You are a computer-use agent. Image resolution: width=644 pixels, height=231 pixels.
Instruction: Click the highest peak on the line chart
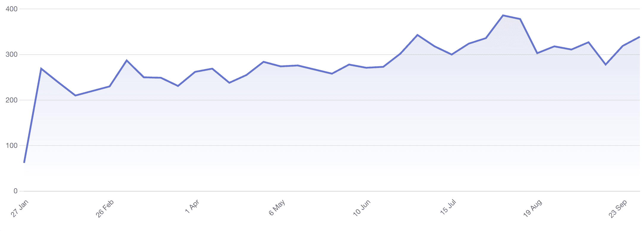point(503,15)
